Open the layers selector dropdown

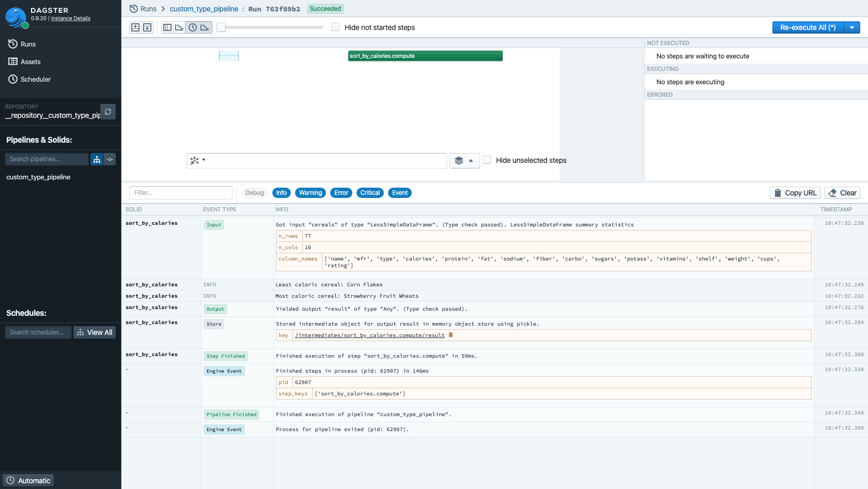coord(464,161)
